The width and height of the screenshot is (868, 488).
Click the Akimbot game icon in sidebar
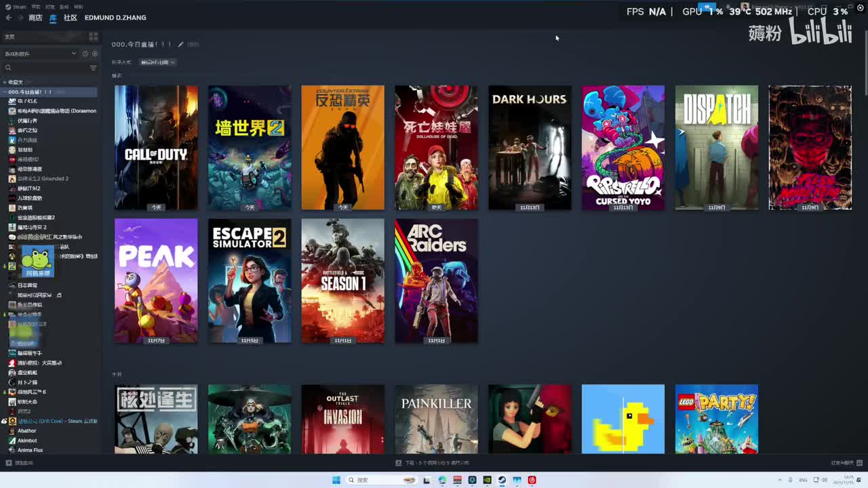point(12,441)
